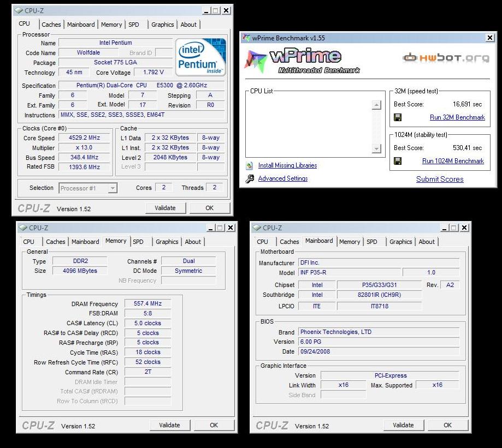Click the memory Size value 4096 MBytes
The image size is (502, 448).
click(80, 271)
